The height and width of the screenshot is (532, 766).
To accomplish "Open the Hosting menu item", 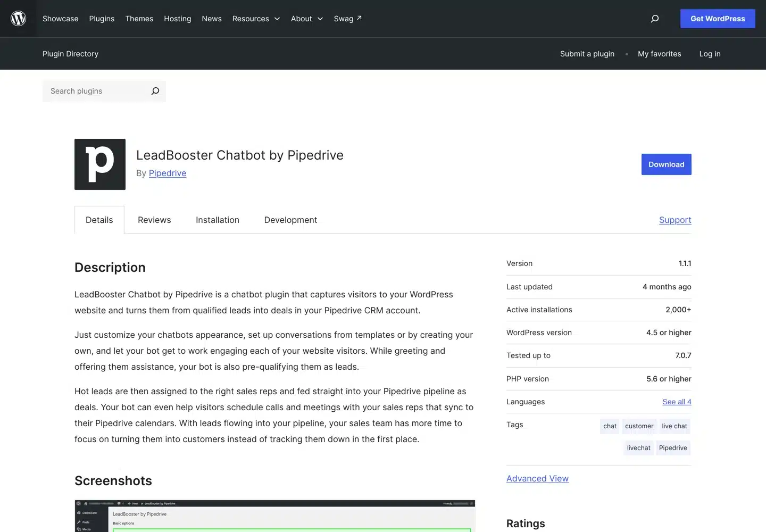I will point(178,19).
